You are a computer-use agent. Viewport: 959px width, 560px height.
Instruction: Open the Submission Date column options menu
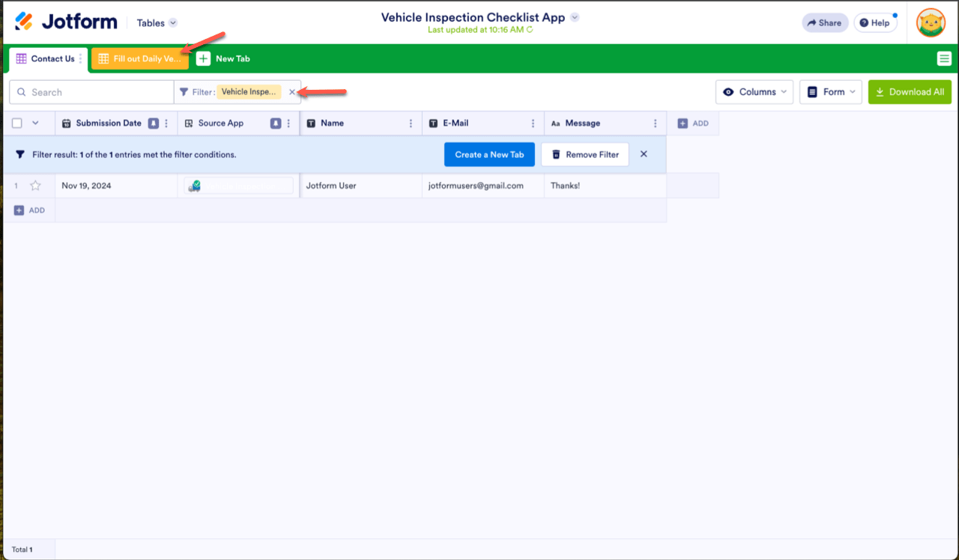click(166, 124)
